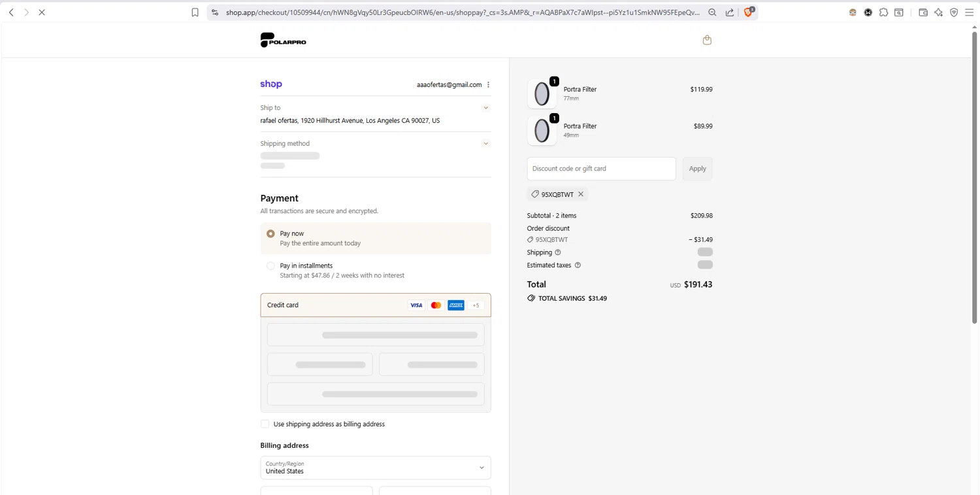Click the aaaofertas@gmail.com email text
The width and height of the screenshot is (980, 495).
click(x=449, y=85)
